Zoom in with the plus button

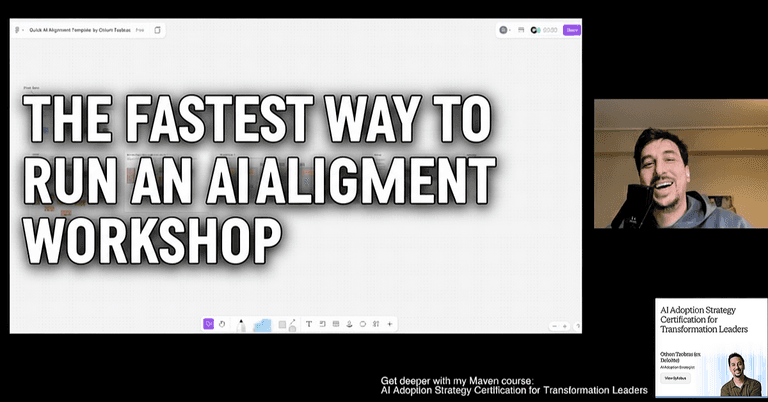click(565, 326)
